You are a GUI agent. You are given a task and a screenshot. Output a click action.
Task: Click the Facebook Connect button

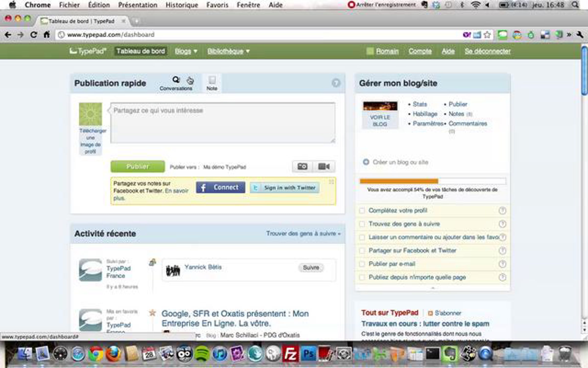[x=220, y=187]
